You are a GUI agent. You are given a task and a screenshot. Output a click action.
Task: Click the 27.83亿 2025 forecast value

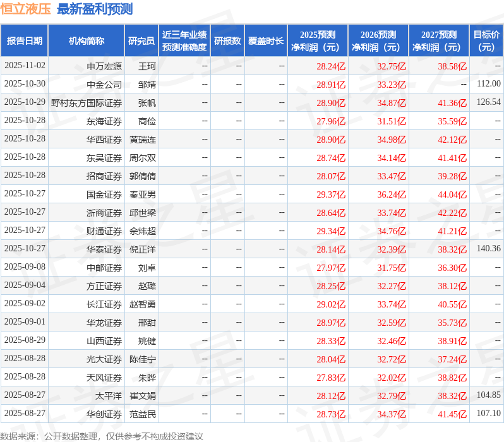(x=331, y=378)
